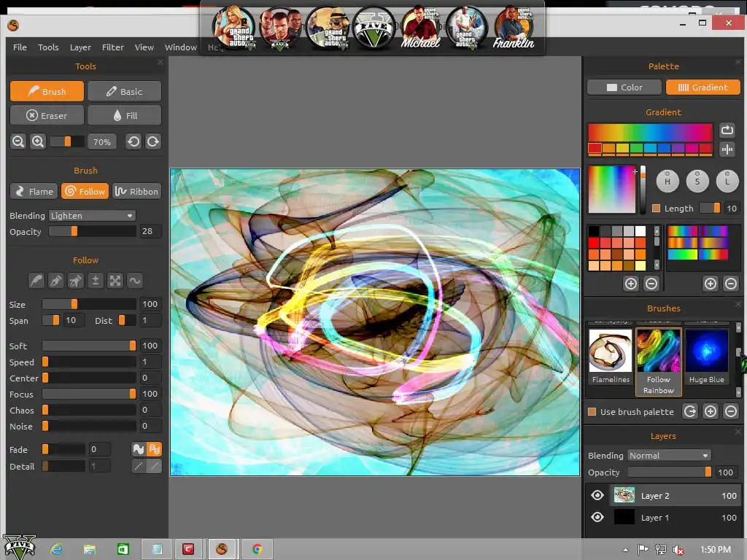Click the pen nib icon in Follow options
Screen dimensions: 747x560
click(x=55, y=281)
